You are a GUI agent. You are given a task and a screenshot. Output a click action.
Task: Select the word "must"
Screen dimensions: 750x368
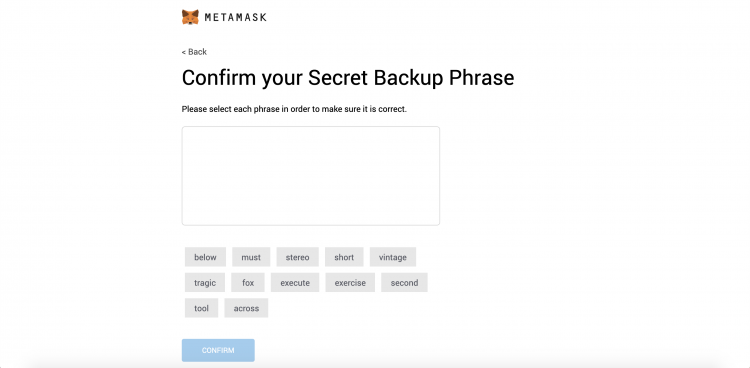point(251,257)
